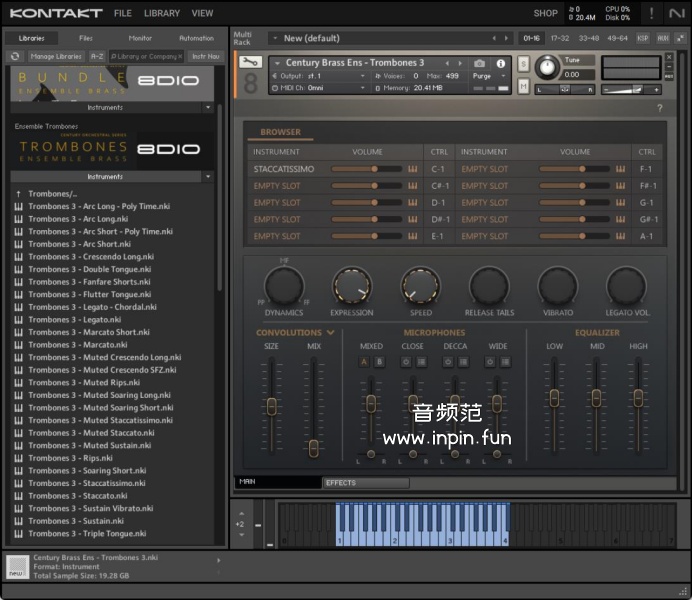Click the KSP button in Multi Rack
This screenshot has width=692, height=600.
coord(643,38)
